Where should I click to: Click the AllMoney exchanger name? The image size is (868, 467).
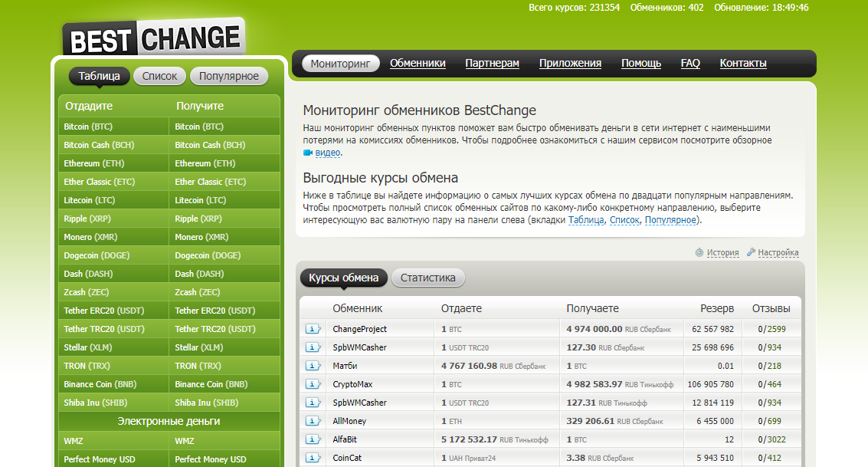point(349,421)
